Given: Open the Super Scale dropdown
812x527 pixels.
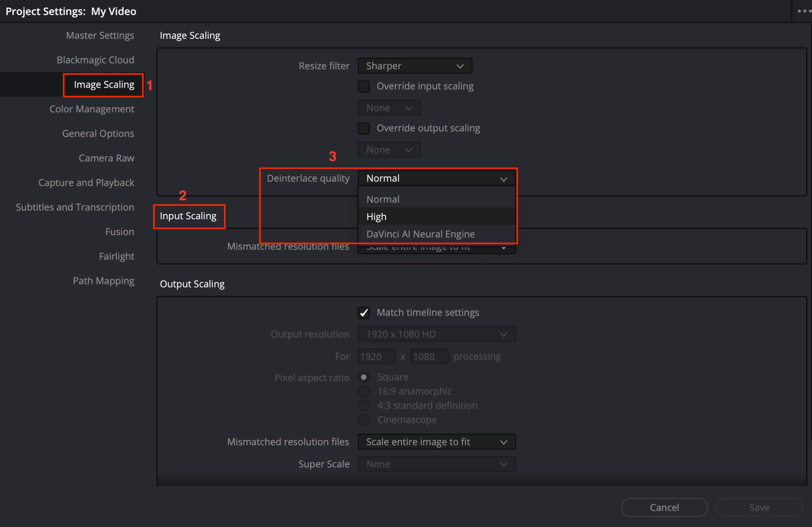Looking at the screenshot, I should [436, 464].
